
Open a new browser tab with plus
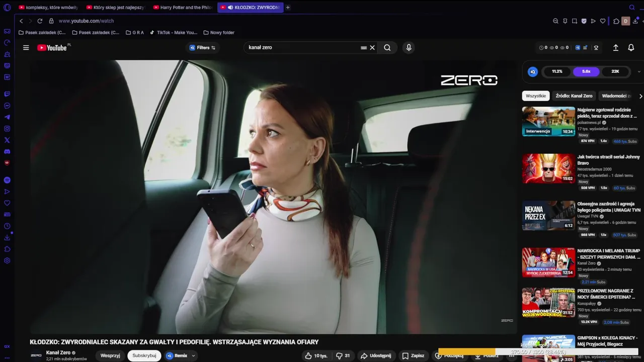pyautogui.click(x=288, y=8)
